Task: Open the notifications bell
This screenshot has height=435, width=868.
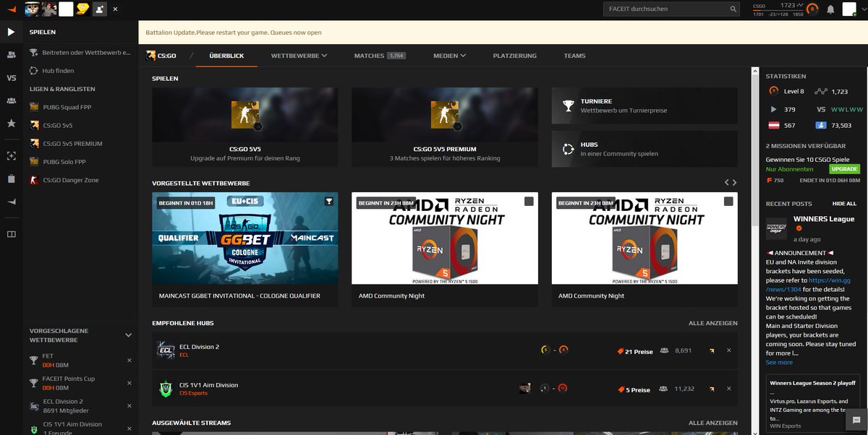Action: tap(830, 9)
